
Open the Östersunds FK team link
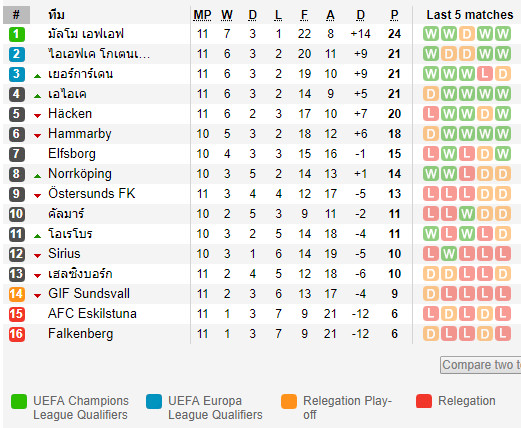click(x=92, y=194)
